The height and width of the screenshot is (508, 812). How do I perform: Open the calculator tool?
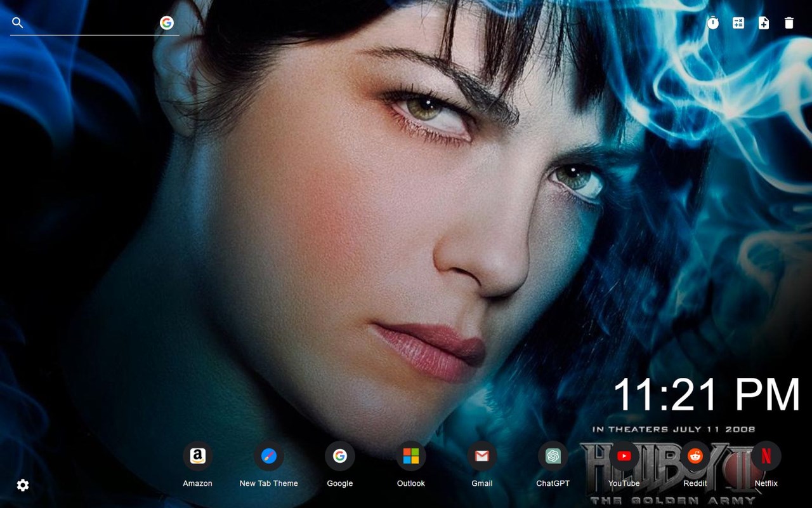pyautogui.click(x=738, y=23)
